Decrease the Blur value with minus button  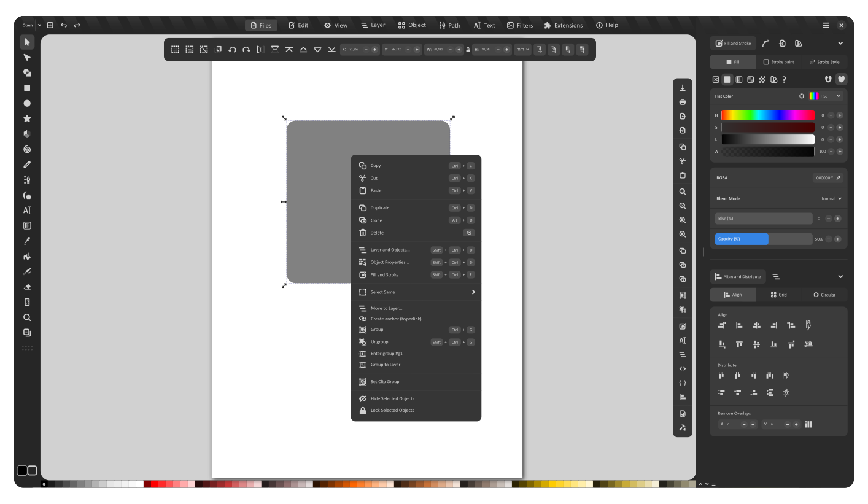828,219
